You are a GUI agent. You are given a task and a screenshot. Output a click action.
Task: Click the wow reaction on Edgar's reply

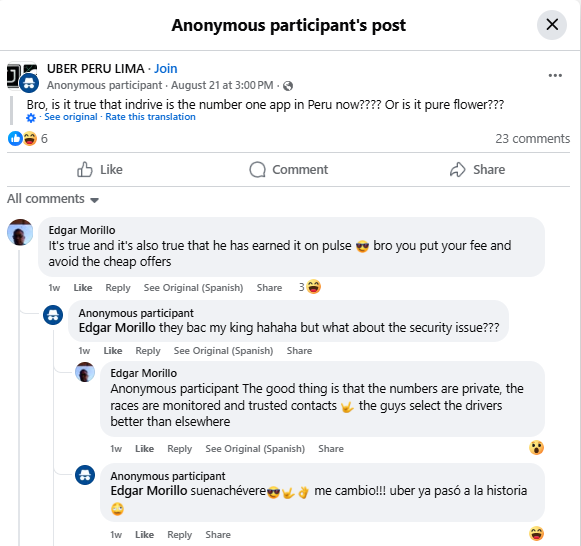[x=536, y=447]
